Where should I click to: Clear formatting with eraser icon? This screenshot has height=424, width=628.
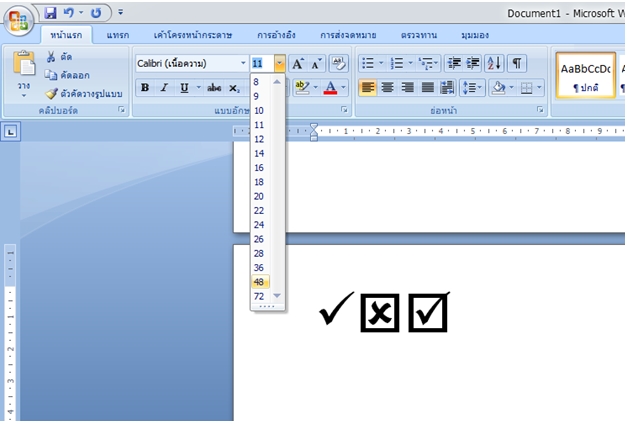point(339,63)
